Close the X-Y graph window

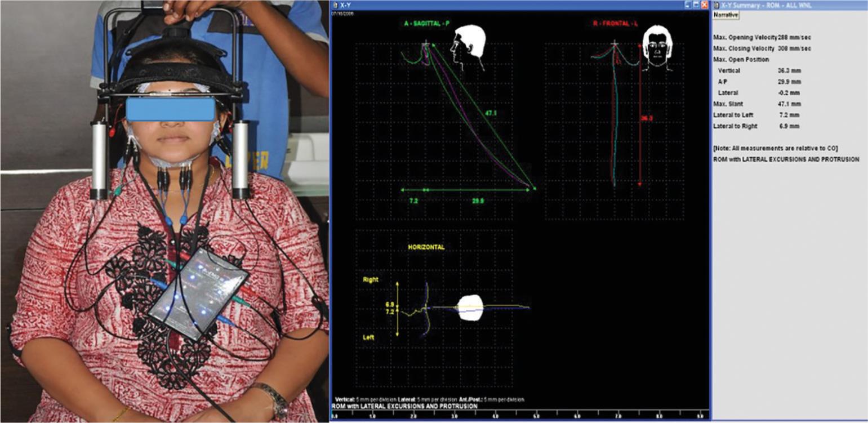pos(704,5)
